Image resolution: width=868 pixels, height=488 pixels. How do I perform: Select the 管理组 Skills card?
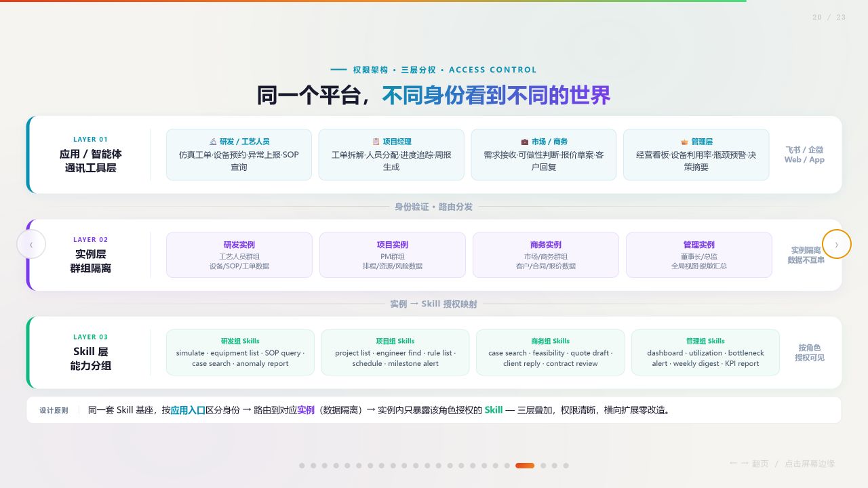(x=705, y=352)
